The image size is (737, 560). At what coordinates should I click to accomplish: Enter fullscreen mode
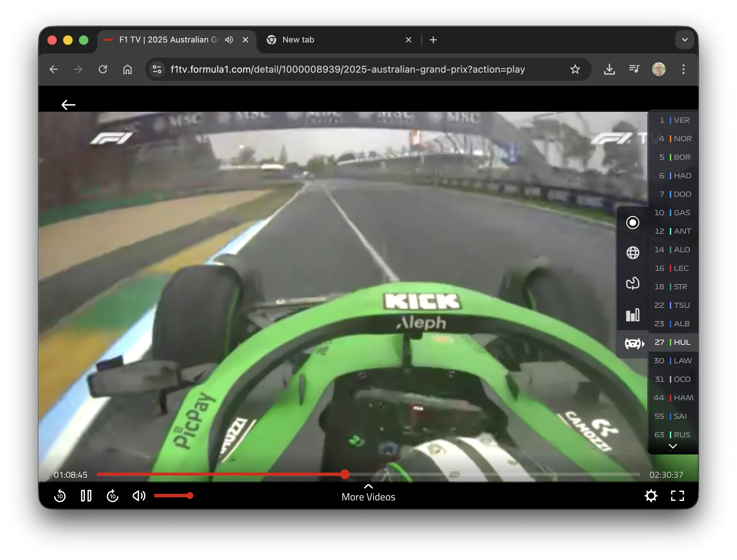(x=677, y=496)
